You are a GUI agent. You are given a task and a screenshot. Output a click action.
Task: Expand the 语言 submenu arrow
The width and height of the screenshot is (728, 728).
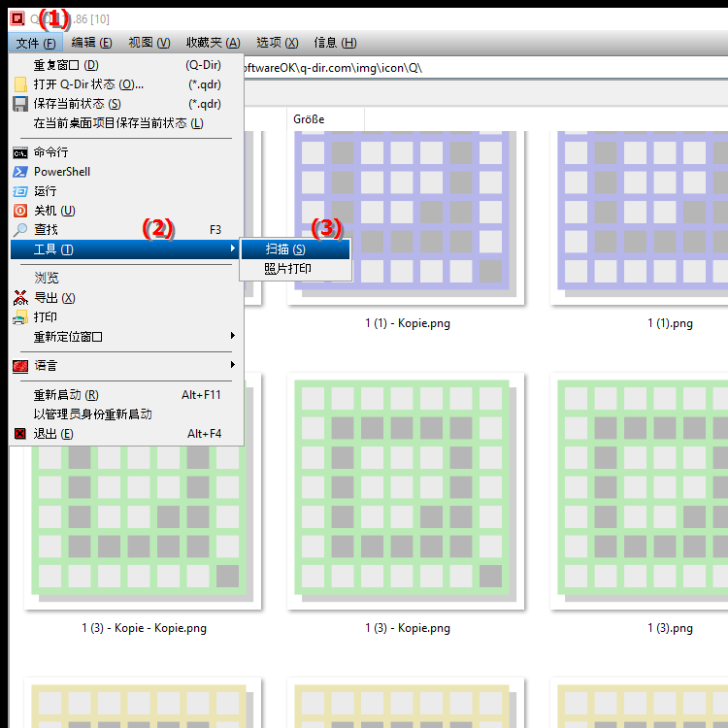233,365
